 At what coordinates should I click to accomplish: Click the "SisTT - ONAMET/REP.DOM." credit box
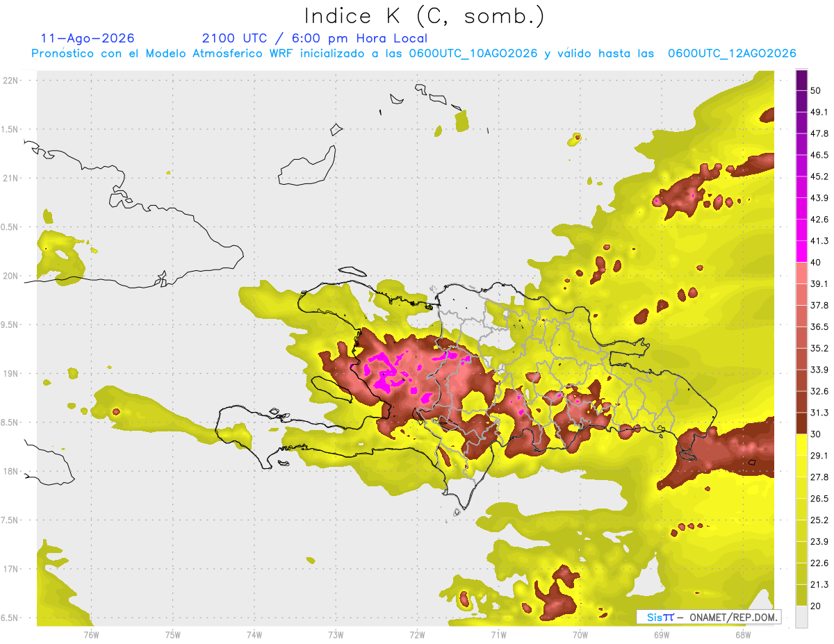click(709, 617)
